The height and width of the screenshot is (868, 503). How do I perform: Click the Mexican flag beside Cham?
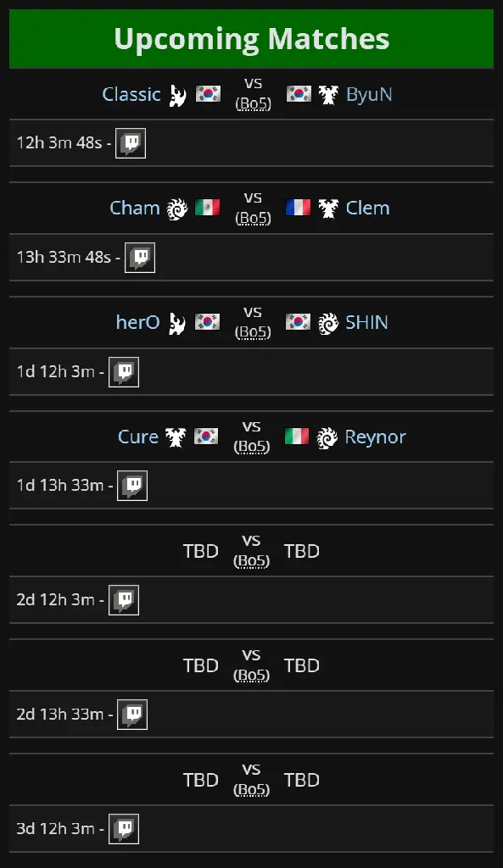pyautogui.click(x=208, y=208)
